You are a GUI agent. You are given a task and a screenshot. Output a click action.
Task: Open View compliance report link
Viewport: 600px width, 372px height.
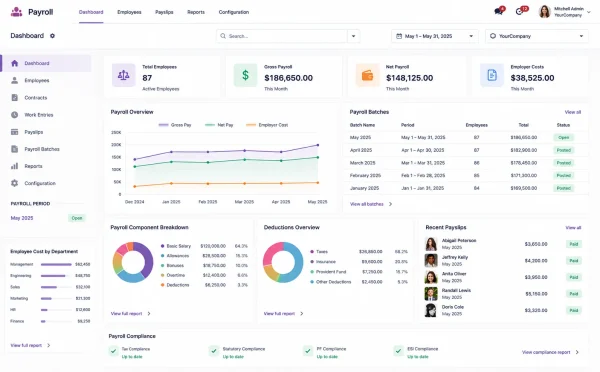tap(546, 352)
